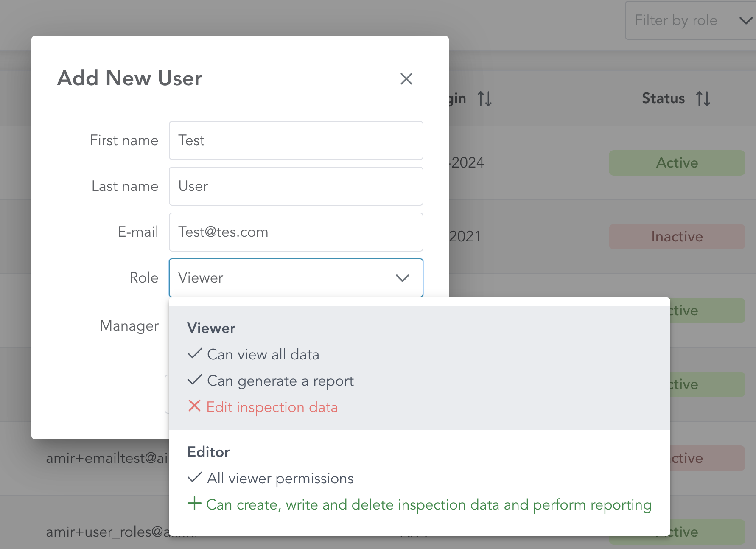This screenshot has height=549, width=756.
Task: Click the Status column sort arrows
Action: coord(703,99)
